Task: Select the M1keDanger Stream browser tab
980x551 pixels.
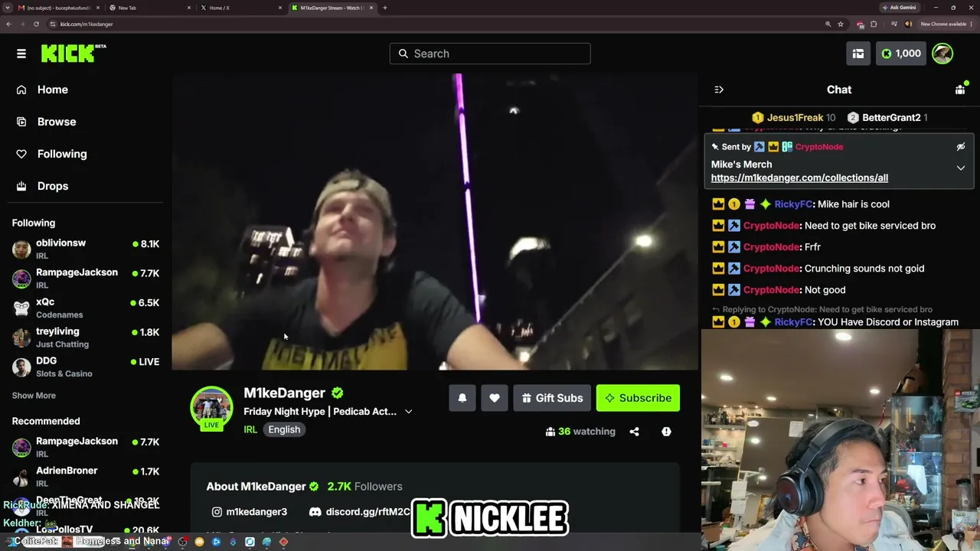Action: 332,8
